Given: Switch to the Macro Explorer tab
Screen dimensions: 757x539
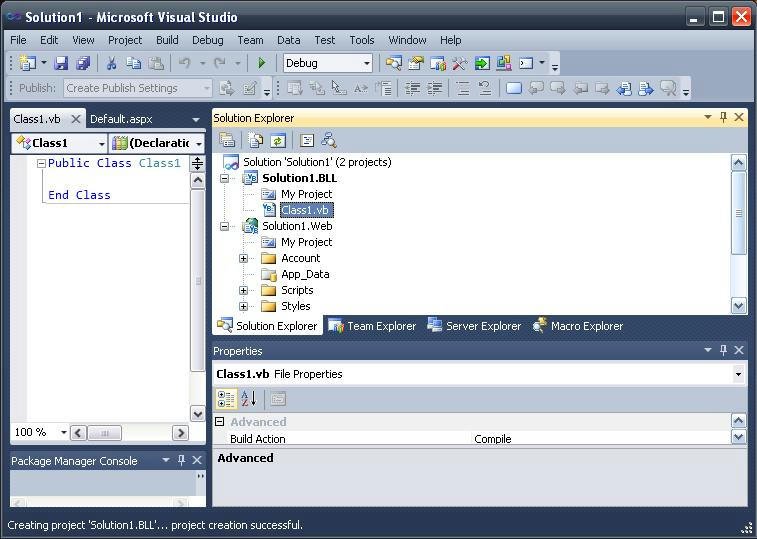Looking at the screenshot, I should pyautogui.click(x=578, y=326).
